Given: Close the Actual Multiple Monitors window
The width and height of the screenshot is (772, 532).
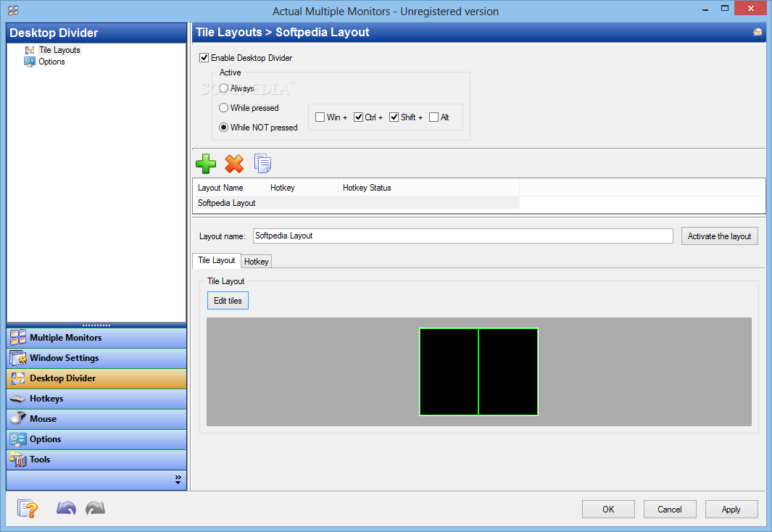Looking at the screenshot, I should tap(751, 9).
